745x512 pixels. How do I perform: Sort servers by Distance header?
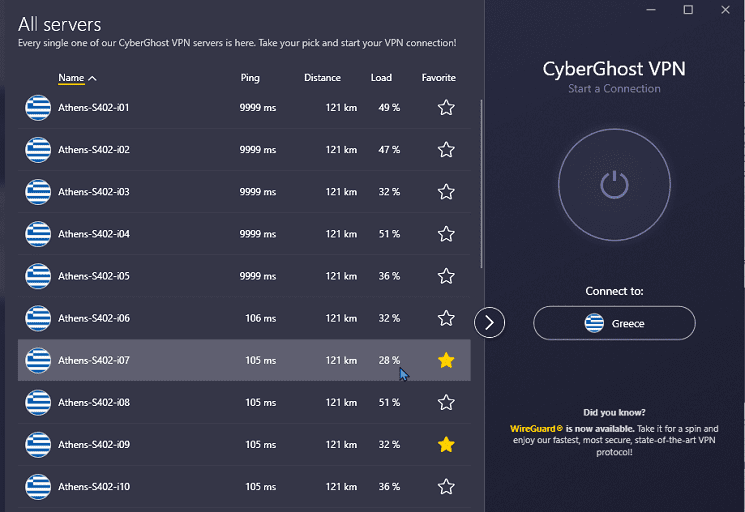click(x=322, y=78)
